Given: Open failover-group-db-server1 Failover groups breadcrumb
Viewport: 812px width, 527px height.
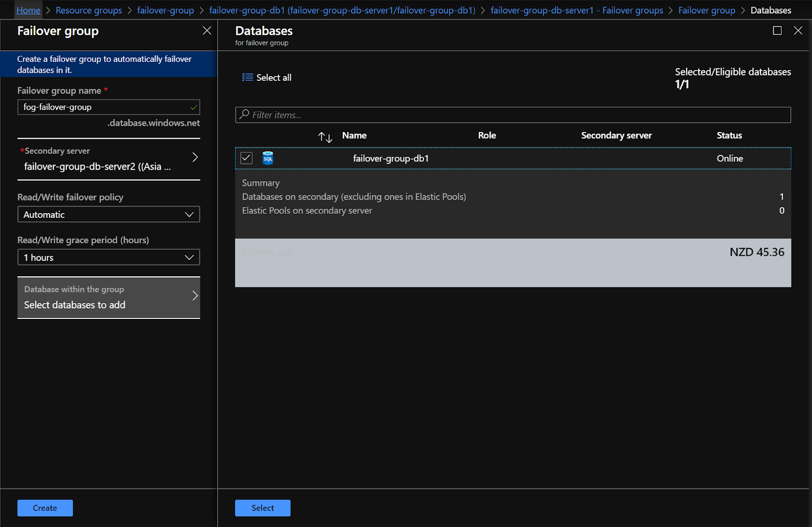Looking at the screenshot, I should click(x=577, y=10).
